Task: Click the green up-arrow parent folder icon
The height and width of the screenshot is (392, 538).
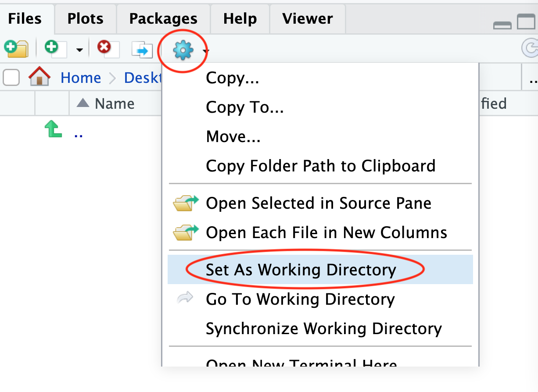Action: point(53,130)
